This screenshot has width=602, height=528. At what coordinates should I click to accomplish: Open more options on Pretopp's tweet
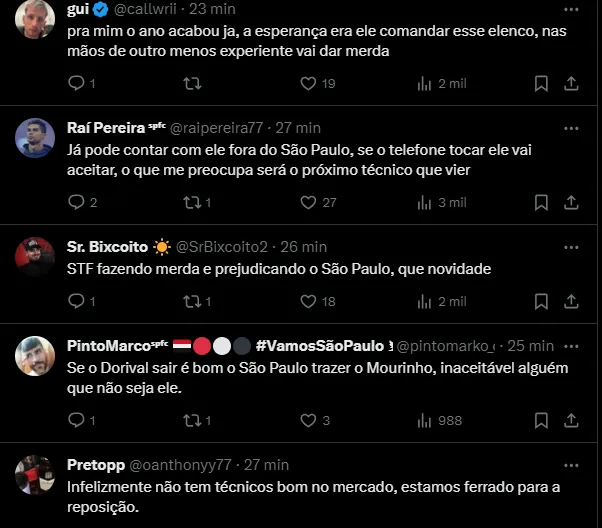tap(571, 465)
